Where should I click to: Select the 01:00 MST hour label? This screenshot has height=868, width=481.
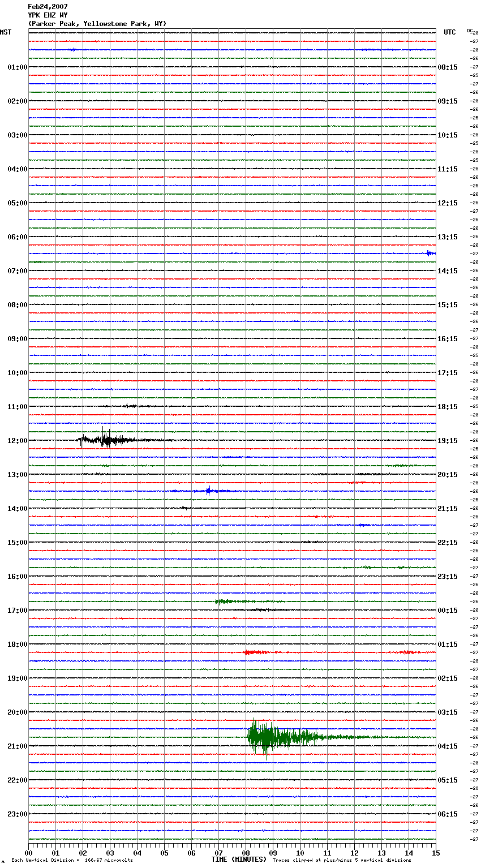tap(18, 67)
